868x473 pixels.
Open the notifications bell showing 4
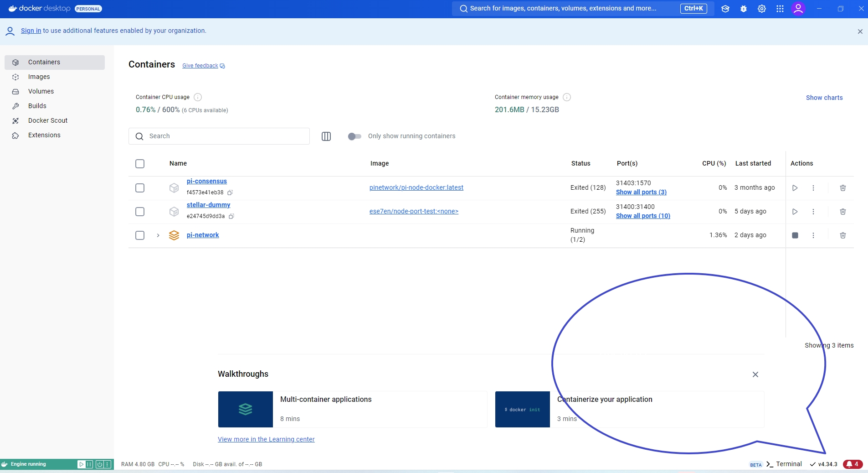point(853,464)
